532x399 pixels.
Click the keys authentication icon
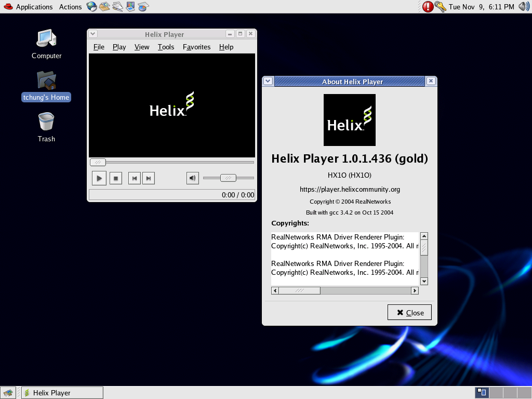(441, 6)
